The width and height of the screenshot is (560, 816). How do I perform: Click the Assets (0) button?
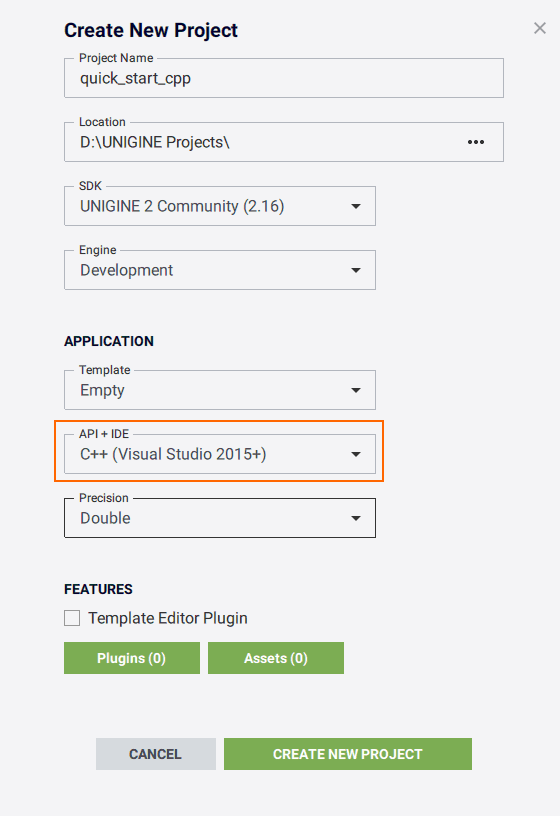click(x=276, y=658)
